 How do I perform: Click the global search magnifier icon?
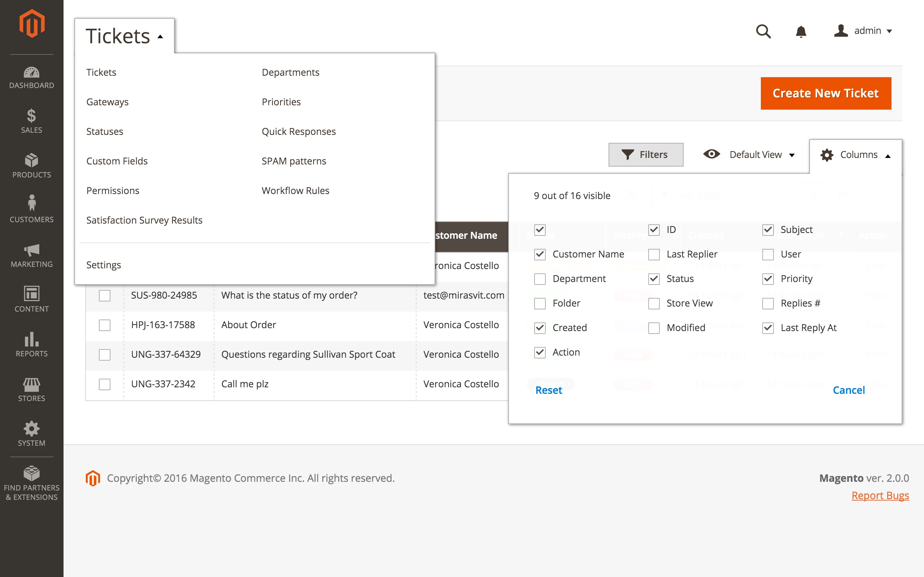click(x=763, y=31)
